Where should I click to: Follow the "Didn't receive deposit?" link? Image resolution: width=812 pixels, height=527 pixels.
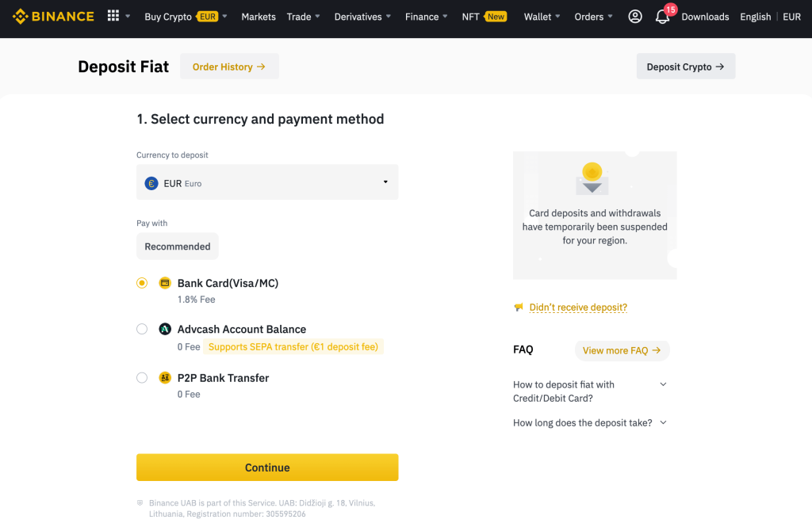pos(577,307)
